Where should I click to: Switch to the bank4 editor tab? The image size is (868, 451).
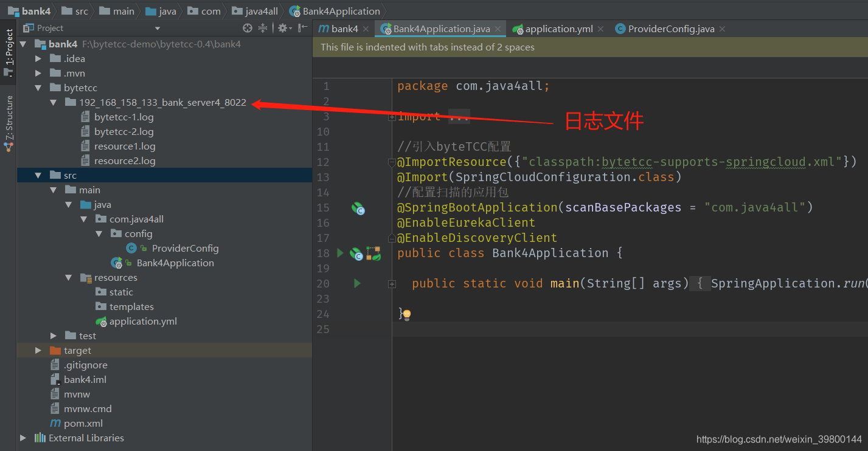click(342, 29)
